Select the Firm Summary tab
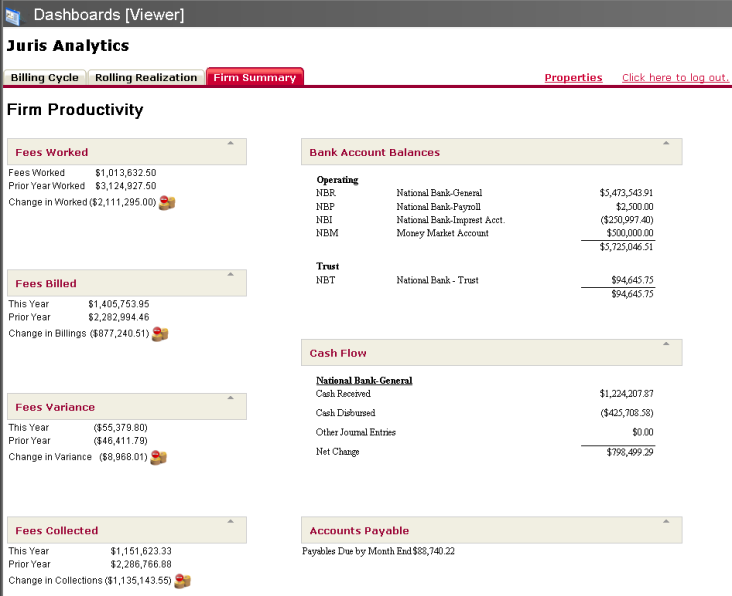The image size is (732, 596). [255, 78]
